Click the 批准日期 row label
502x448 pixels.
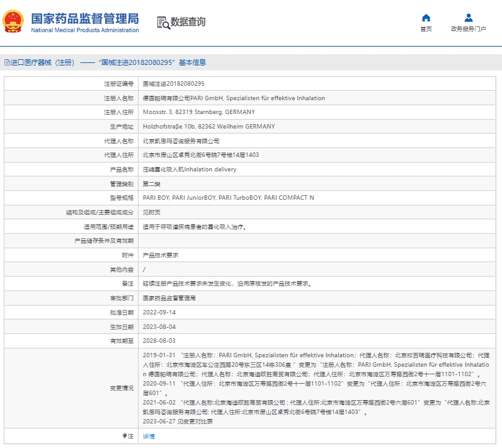click(122, 313)
